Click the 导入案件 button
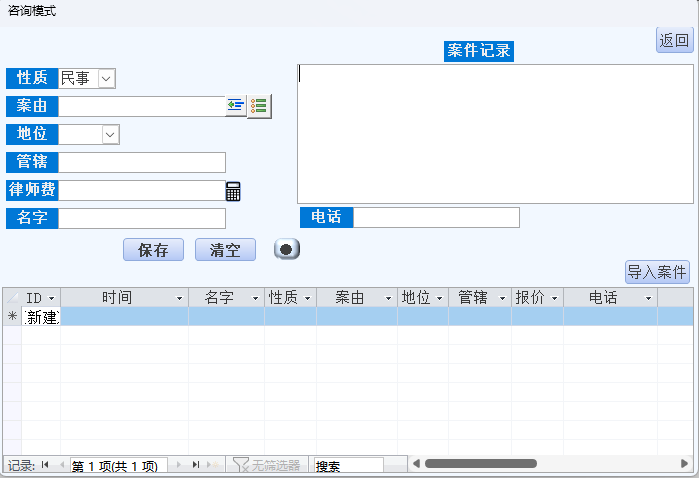699x478 pixels. pos(657,272)
